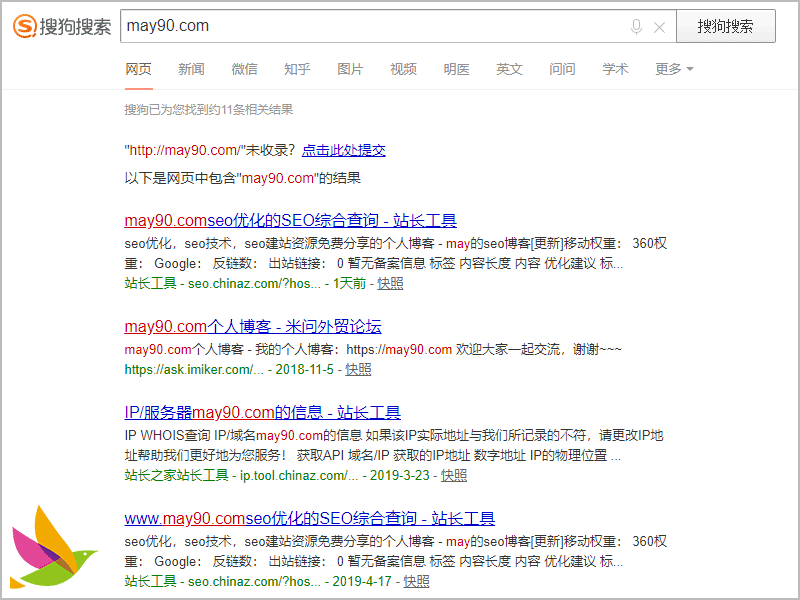This screenshot has height=600, width=800.
Task: Click the red "http://may90.com/" text
Action: click(185, 150)
